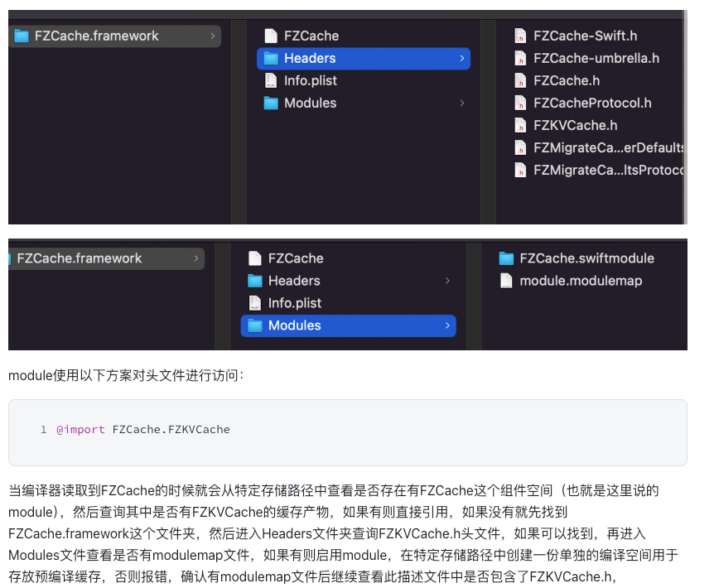Expand the chevron on highlighted Headers row
Image resolution: width=714 pixels, height=588 pixels.
pyautogui.click(x=461, y=58)
